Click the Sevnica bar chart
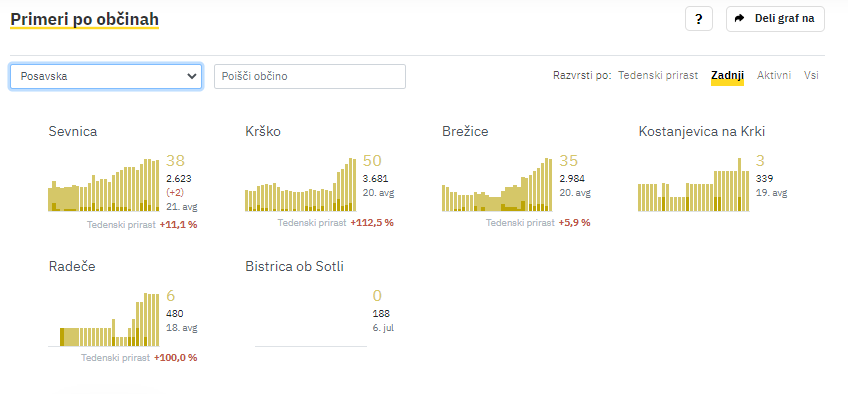The image size is (848, 394). 104,185
